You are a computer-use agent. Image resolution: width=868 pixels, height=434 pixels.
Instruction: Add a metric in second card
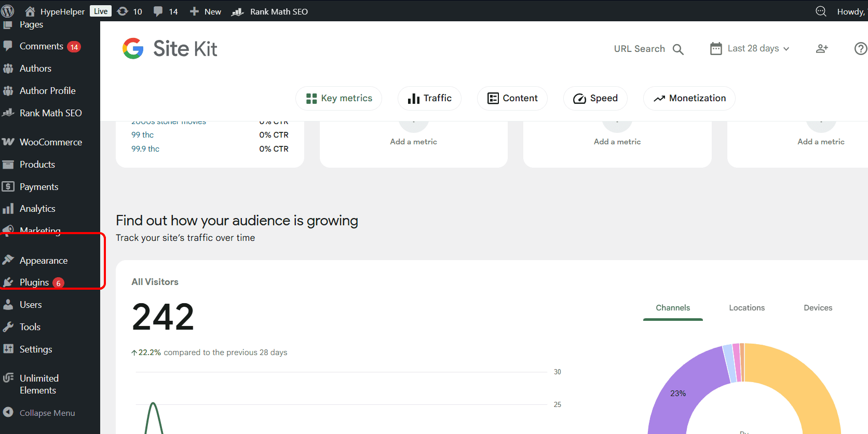(414, 142)
